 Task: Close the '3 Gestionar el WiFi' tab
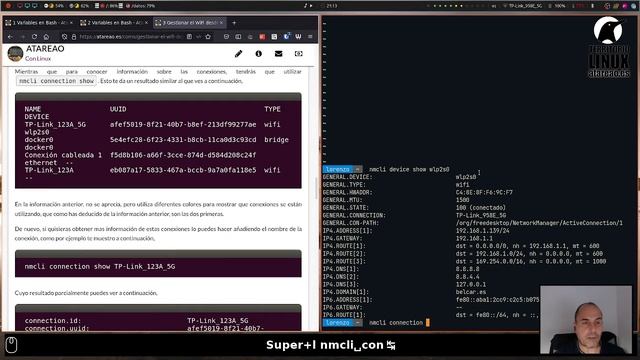point(222,23)
